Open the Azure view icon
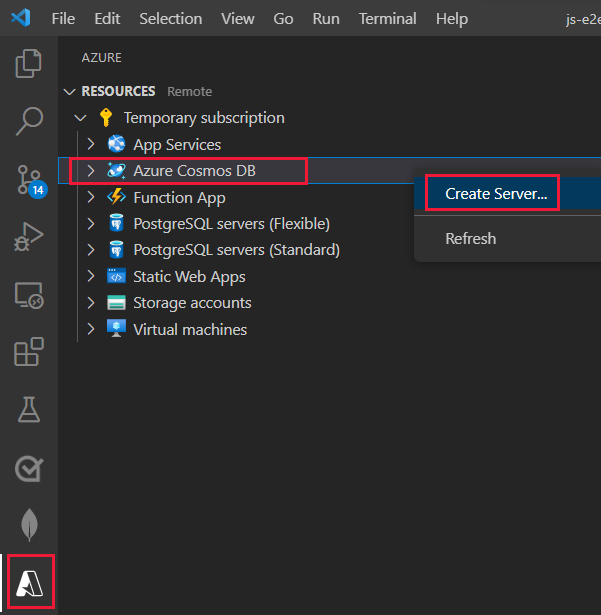 30,583
